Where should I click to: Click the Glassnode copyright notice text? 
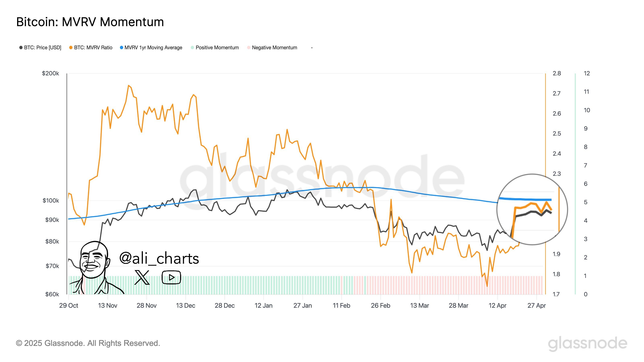[x=88, y=343]
